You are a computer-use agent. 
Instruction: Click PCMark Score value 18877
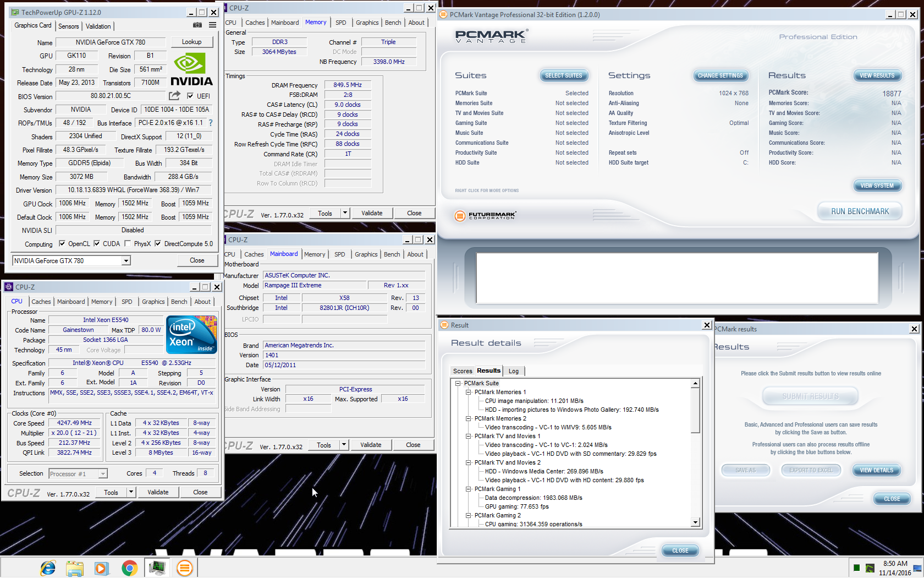tap(892, 94)
